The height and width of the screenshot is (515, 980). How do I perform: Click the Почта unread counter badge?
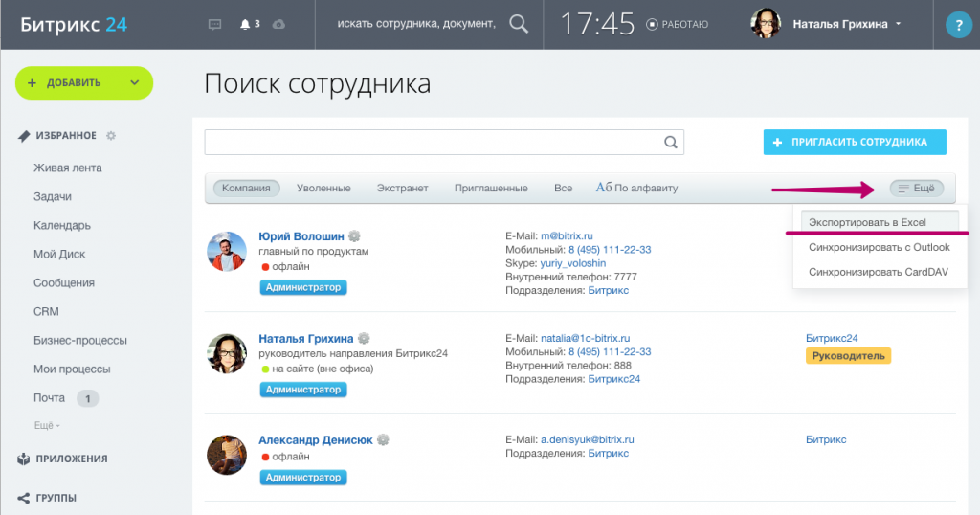(87, 398)
